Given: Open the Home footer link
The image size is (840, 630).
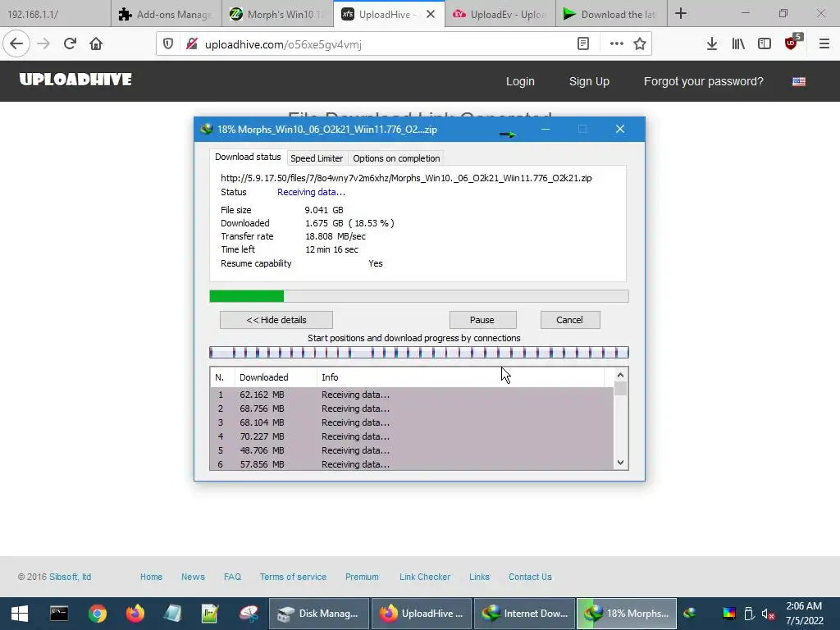Looking at the screenshot, I should pos(151,577).
